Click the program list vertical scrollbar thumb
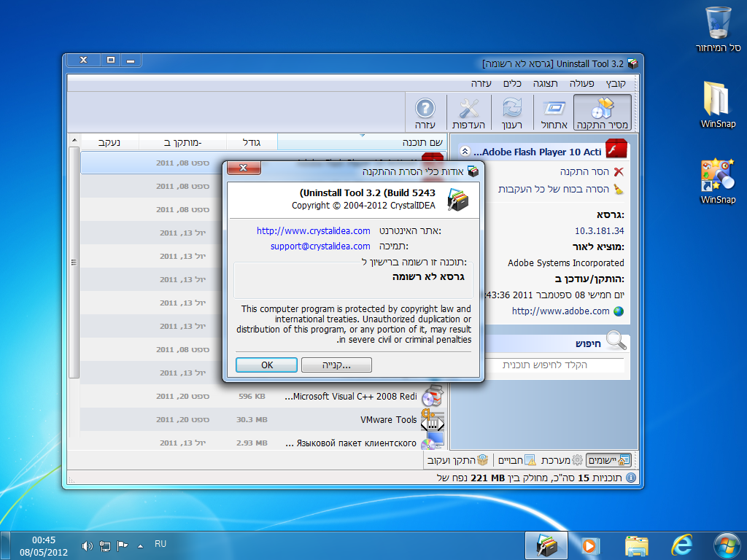The width and height of the screenshot is (747, 560). [74, 262]
